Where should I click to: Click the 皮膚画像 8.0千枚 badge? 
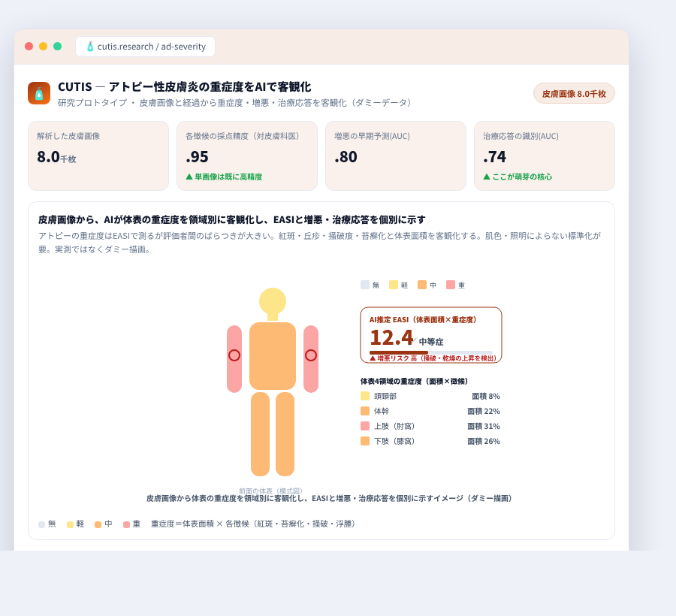click(x=574, y=94)
